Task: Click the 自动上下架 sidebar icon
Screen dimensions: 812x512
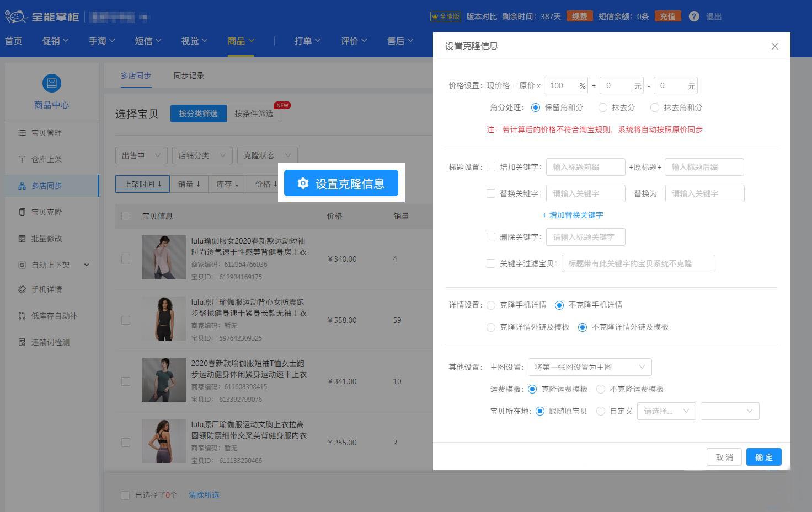Action: click(22, 265)
